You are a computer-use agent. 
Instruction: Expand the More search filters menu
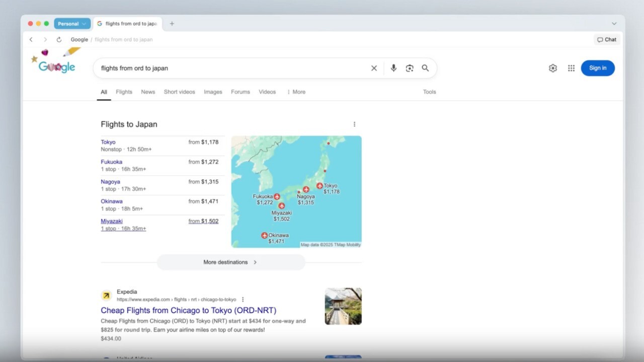click(x=296, y=92)
